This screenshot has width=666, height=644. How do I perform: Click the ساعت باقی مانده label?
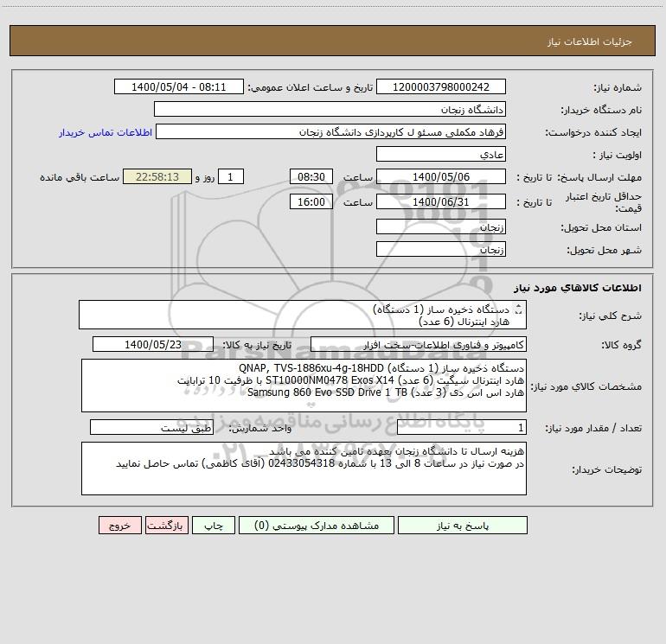pos(80,177)
